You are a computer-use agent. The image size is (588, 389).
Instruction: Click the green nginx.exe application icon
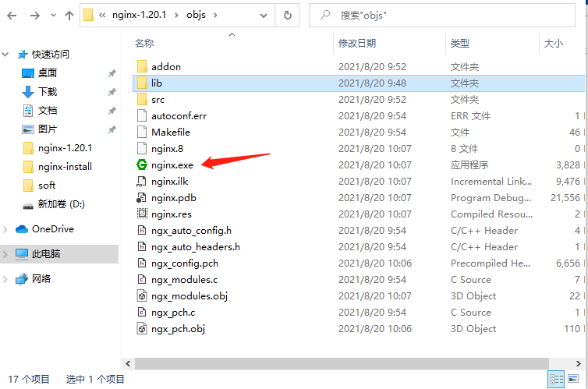142,165
